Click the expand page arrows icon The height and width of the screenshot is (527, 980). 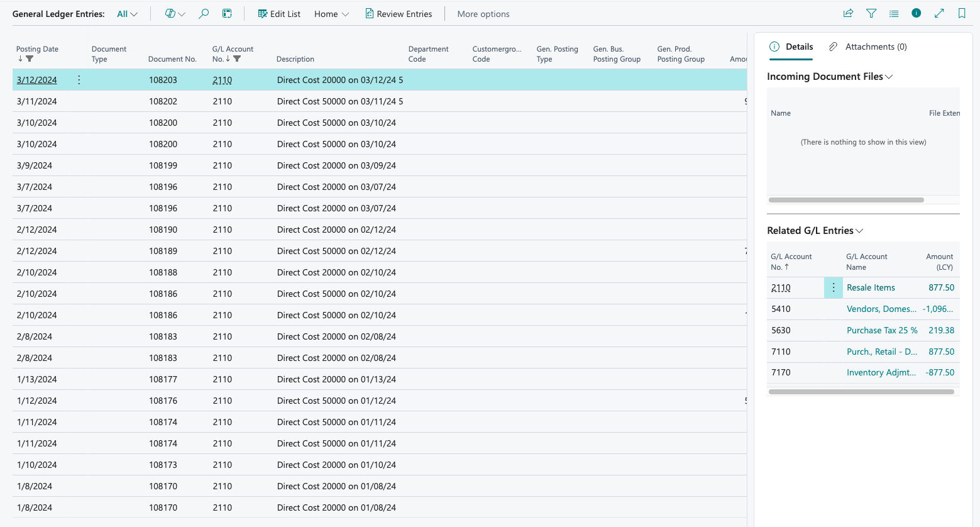click(x=939, y=13)
